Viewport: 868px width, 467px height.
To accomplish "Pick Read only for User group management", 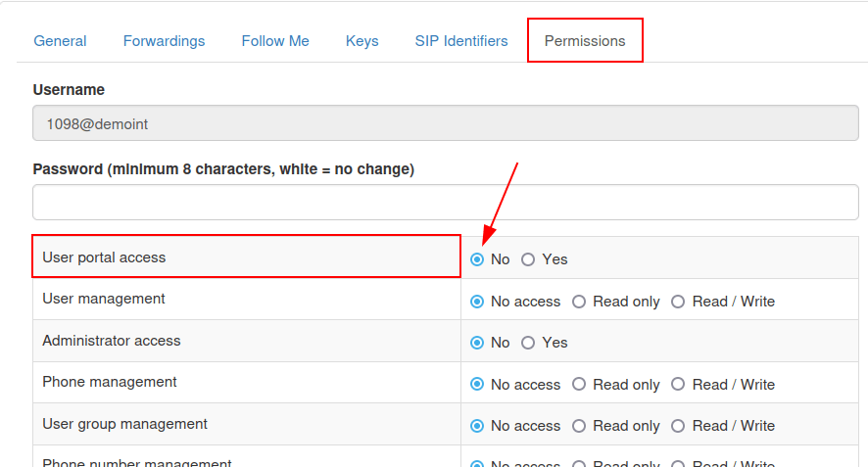I will (x=579, y=426).
